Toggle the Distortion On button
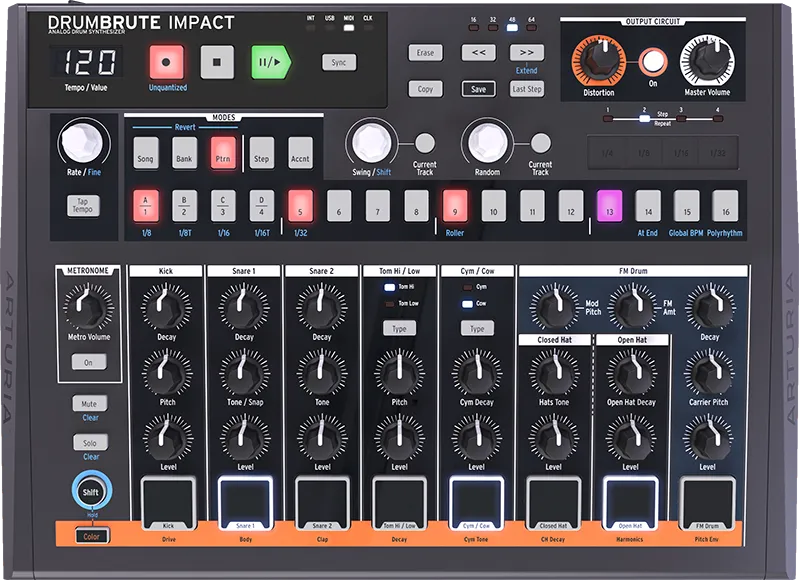The width and height of the screenshot is (799, 580). click(x=653, y=62)
